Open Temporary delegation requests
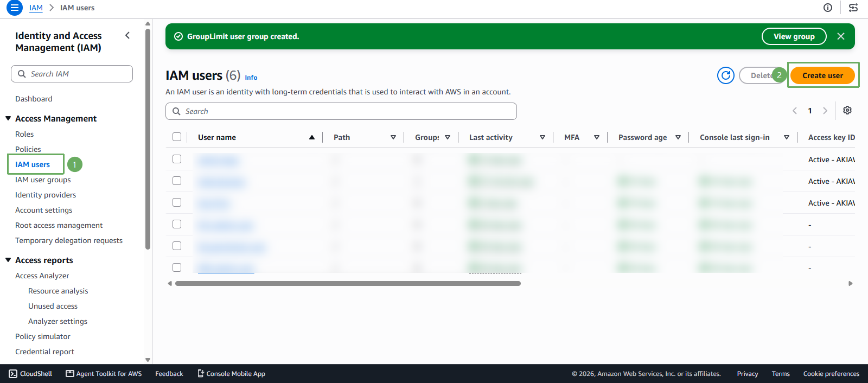Screen dimensions: 868x383 [x=69, y=240]
